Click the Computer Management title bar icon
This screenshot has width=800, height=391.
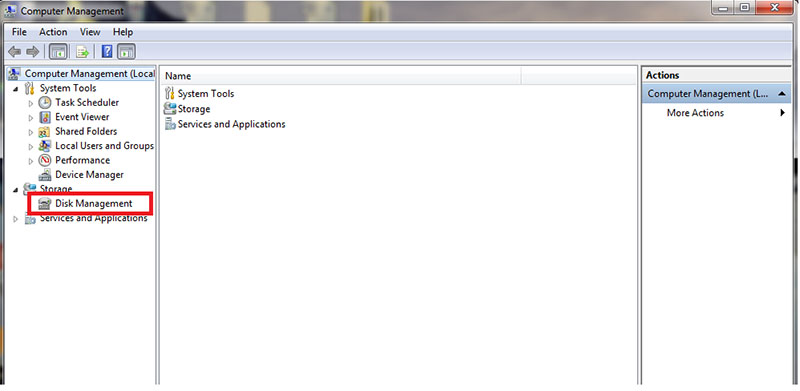pyautogui.click(x=10, y=10)
